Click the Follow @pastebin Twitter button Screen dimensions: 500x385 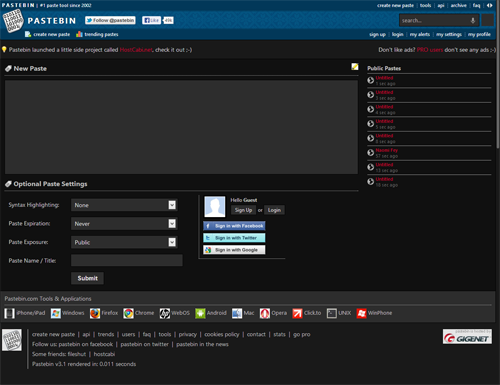(x=110, y=20)
